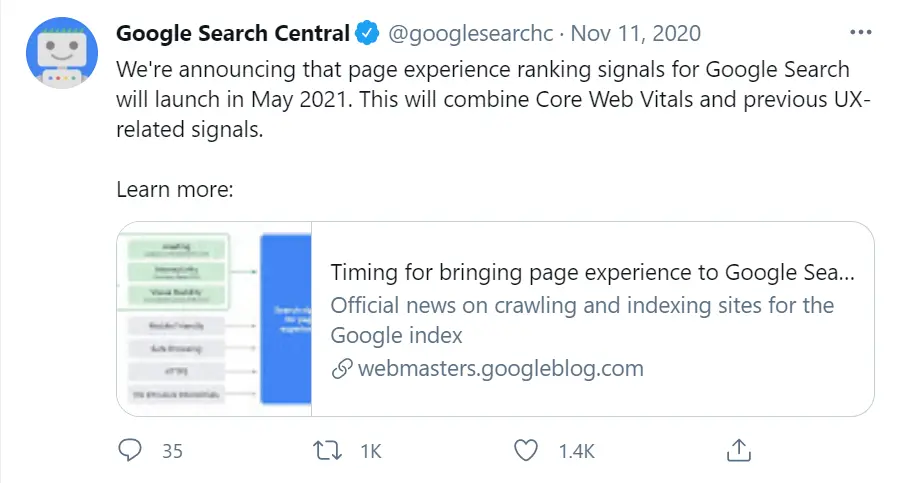Click the blue verified badge
This screenshot has height=483, width=899.
click(367, 33)
